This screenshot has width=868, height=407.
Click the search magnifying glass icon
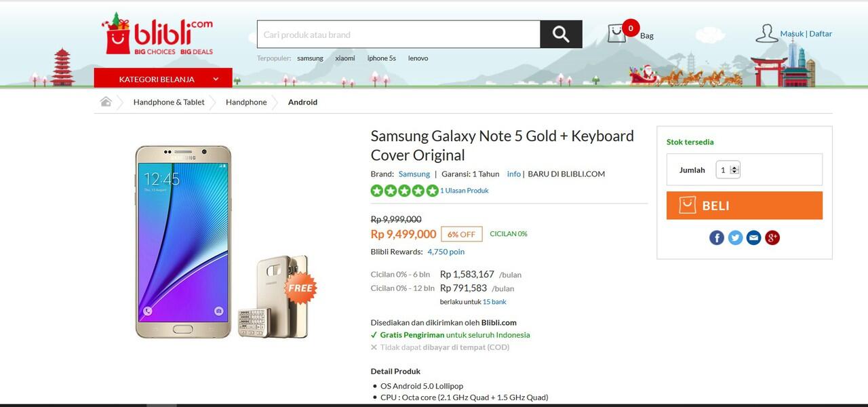(x=560, y=34)
